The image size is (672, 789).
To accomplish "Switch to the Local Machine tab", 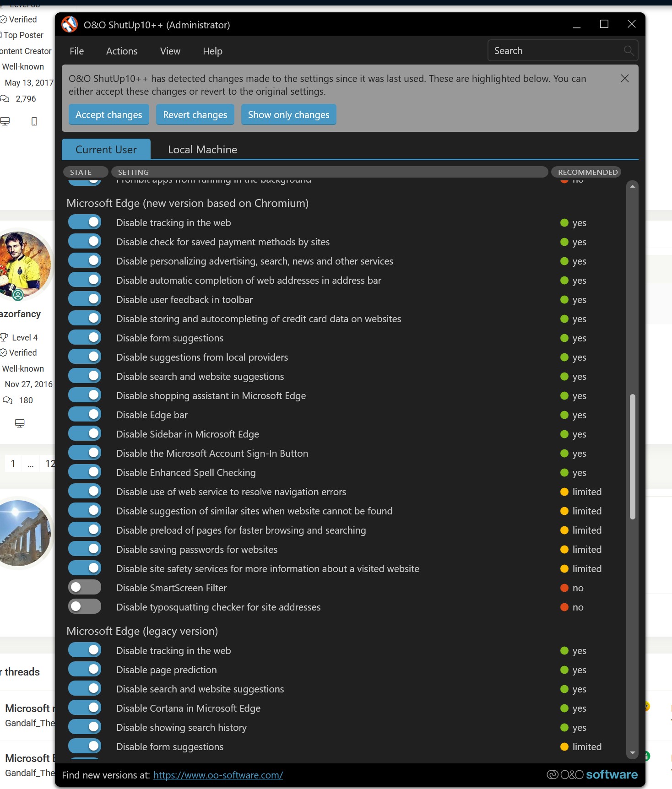I will point(202,149).
